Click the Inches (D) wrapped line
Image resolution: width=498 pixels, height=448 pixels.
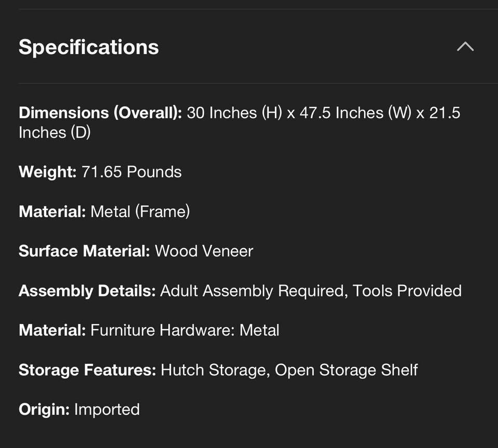point(54,132)
